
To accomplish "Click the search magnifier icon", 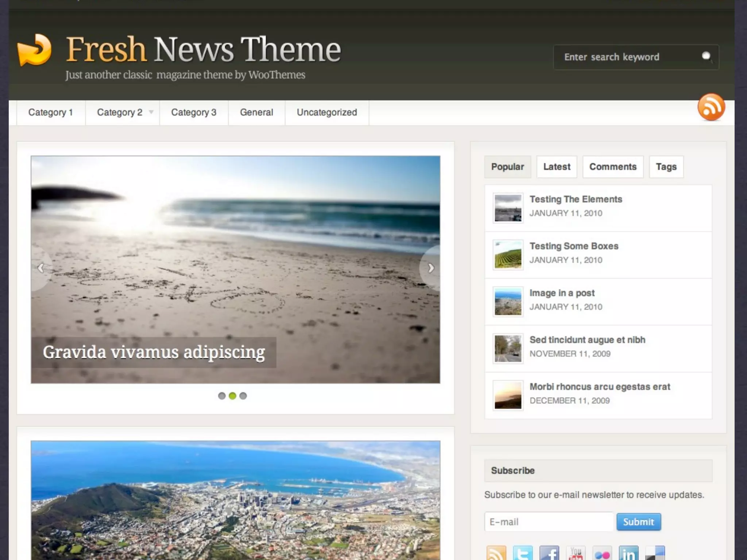I will pos(707,57).
